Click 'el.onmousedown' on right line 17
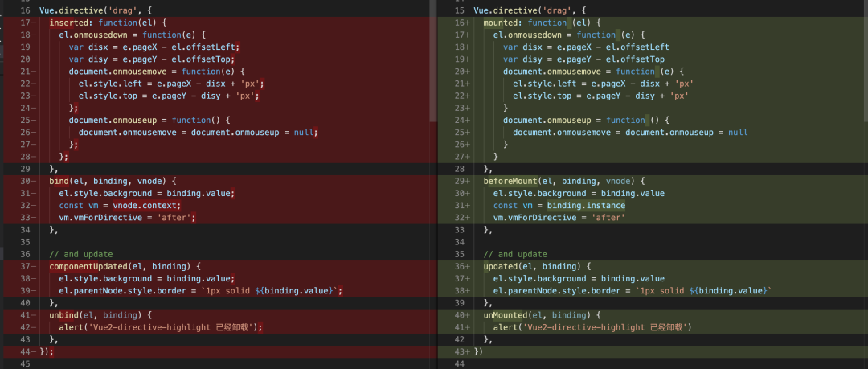This screenshot has width=868, height=369. 527,35
